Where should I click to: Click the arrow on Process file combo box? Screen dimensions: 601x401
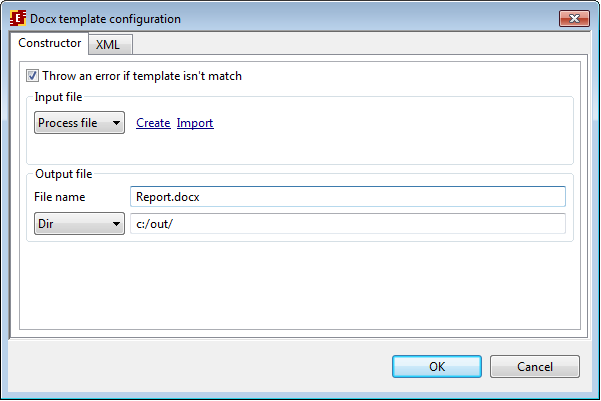[116, 123]
